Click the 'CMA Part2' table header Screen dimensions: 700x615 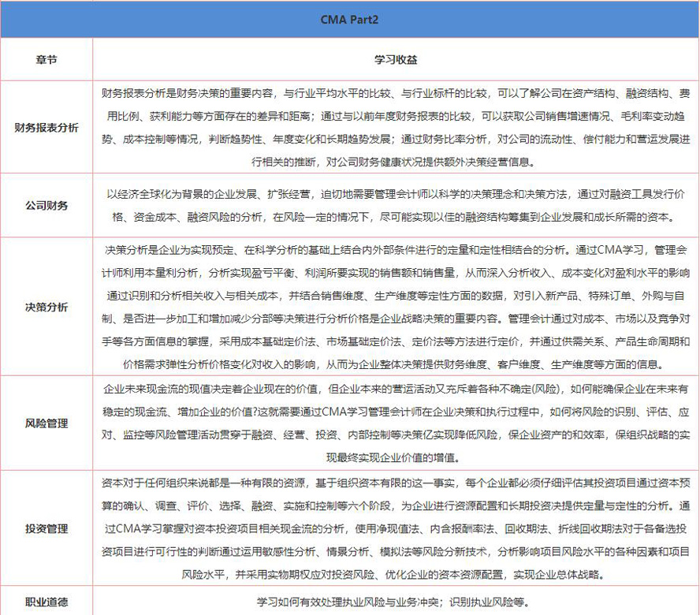[349, 20]
